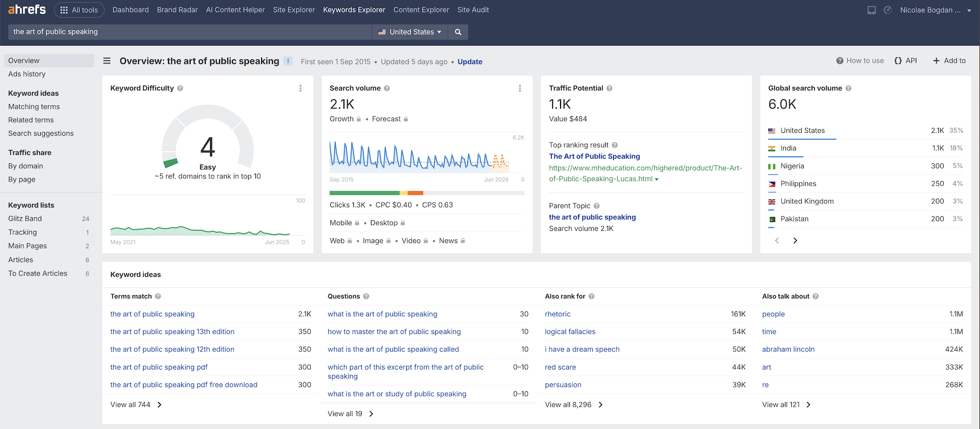Image resolution: width=980 pixels, height=429 pixels.
Task: Toggle the sidebar hamburger menu icon
Action: point(107,61)
